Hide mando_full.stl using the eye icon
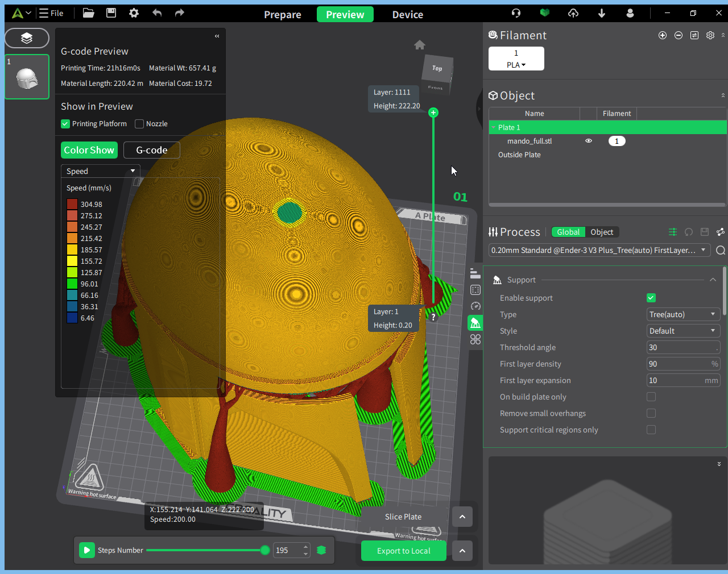The image size is (728, 574). (589, 141)
